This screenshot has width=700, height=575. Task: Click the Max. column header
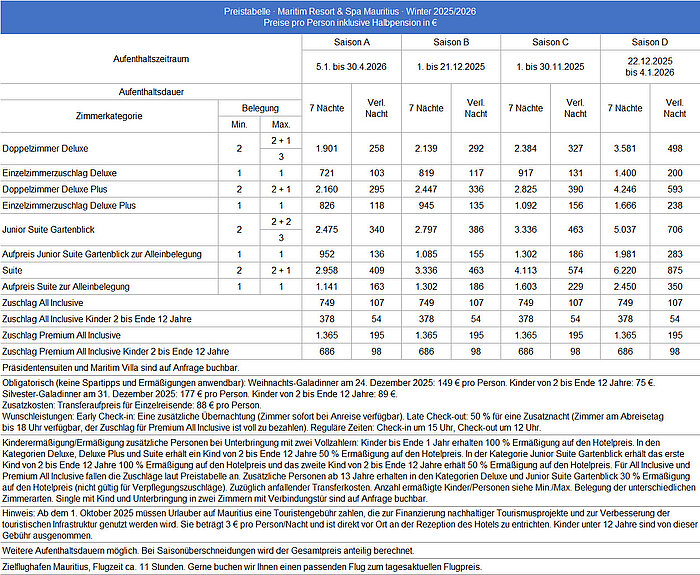pos(281,125)
